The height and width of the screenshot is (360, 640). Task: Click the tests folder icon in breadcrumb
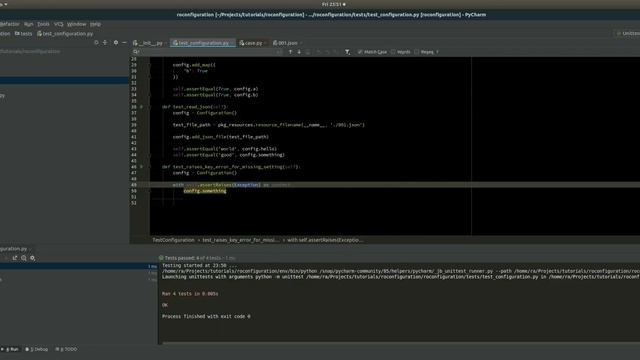point(17,33)
